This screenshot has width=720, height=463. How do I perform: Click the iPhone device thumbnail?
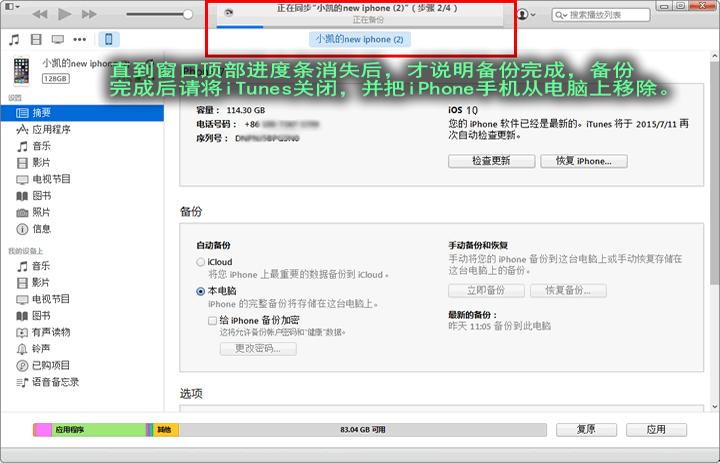tap(21, 71)
